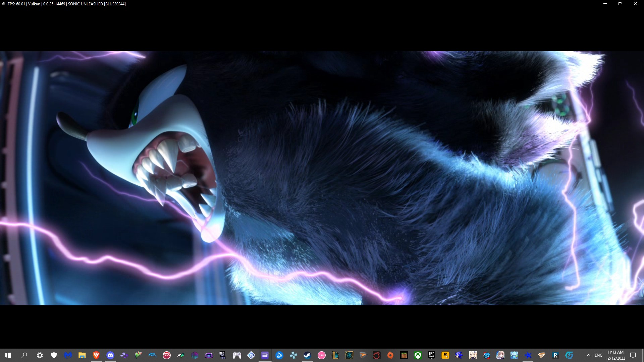Change the ENG input language

[598, 355]
